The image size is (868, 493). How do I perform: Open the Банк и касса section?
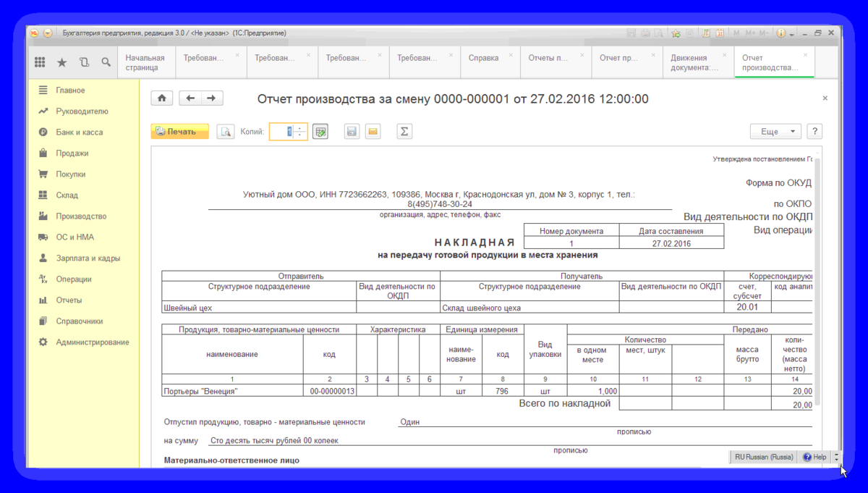80,132
